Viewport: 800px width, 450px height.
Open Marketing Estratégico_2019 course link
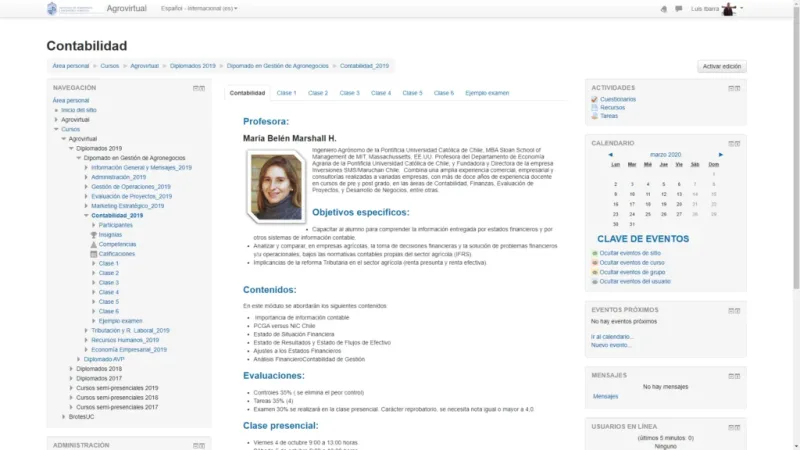point(128,206)
